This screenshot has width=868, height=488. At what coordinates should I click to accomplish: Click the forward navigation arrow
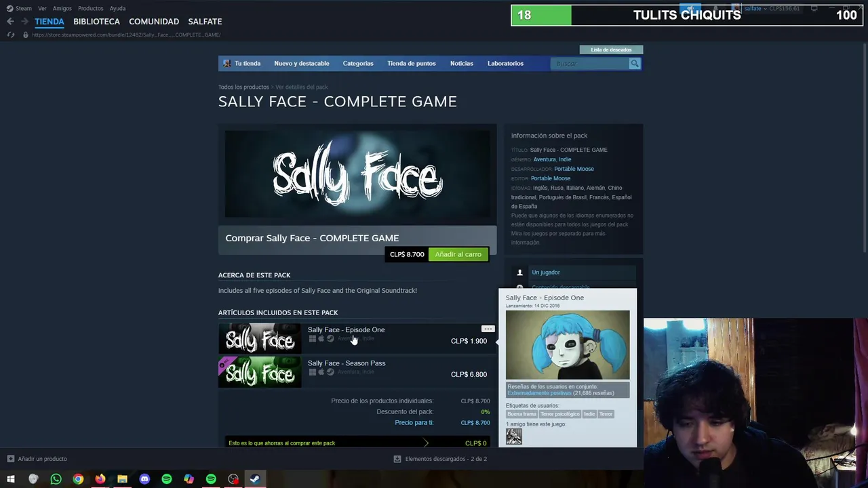24,22
